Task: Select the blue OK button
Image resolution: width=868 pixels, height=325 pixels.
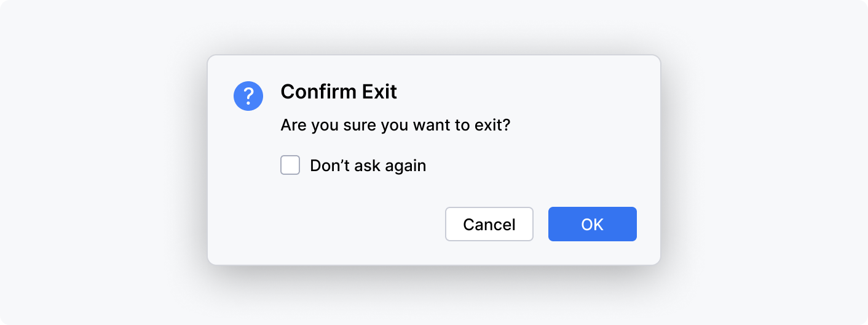Action: [592, 224]
